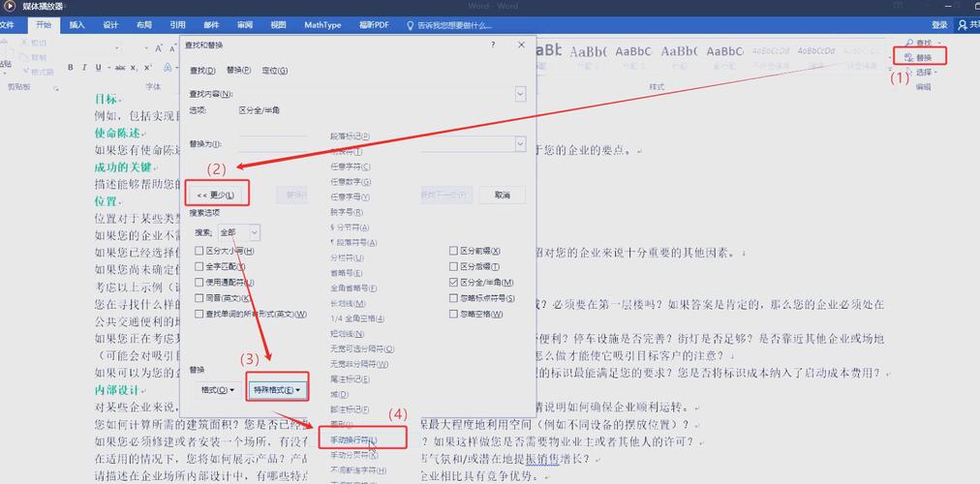Screen dimensions: 980x484
Task: Click the Underline (U) formatting icon
Action: (x=98, y=68)
